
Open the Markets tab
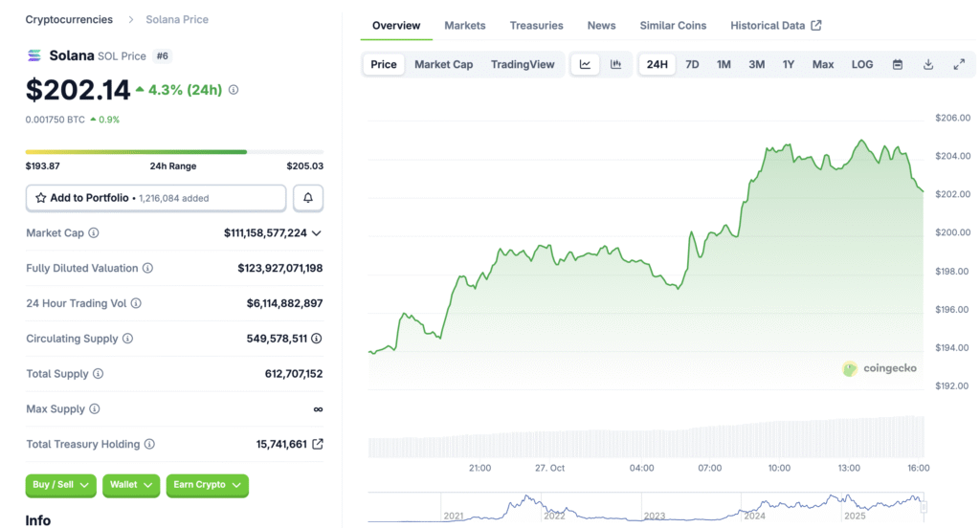[x=465, y=26]
